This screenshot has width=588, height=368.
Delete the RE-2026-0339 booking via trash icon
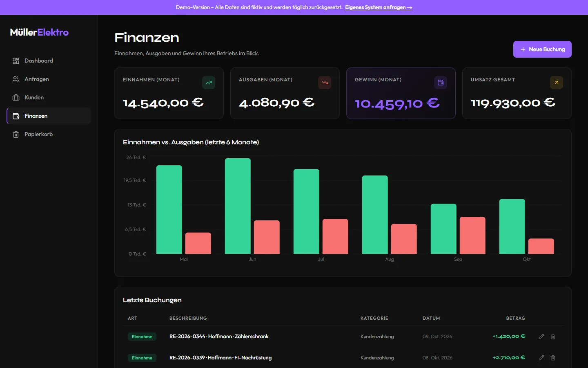[553, 358]
